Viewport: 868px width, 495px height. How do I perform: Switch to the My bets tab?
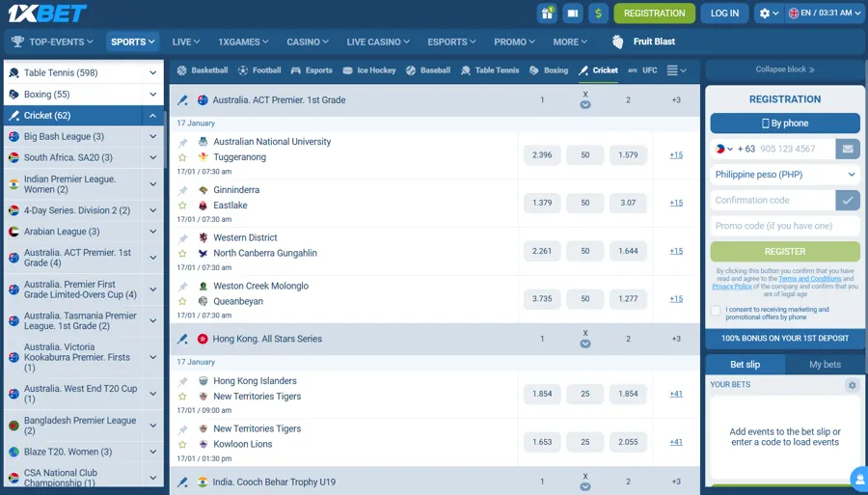click(x=825, y=365)
